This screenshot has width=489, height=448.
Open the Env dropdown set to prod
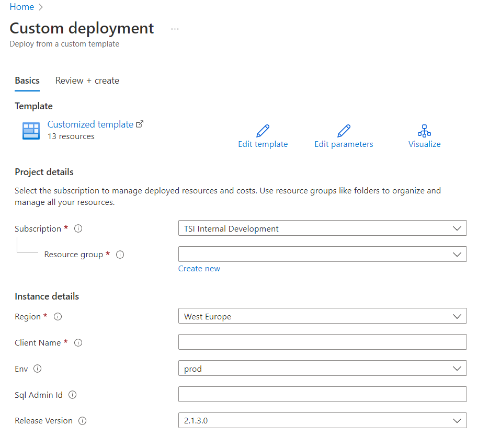322,369
